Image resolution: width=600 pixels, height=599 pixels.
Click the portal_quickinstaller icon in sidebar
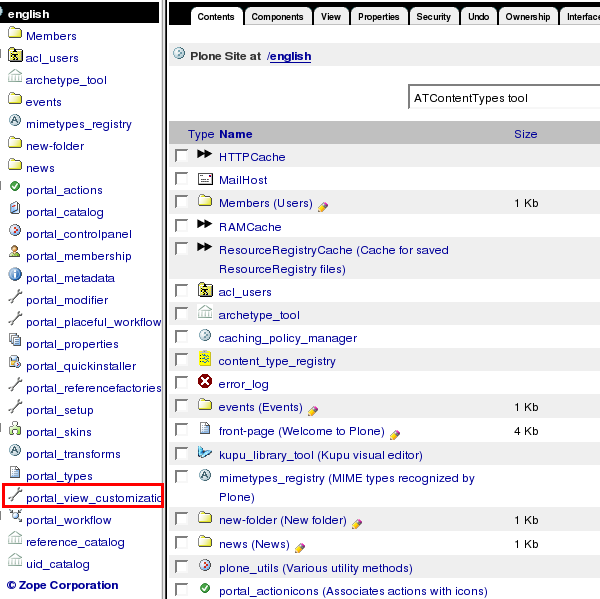click(x=15, y=362)
